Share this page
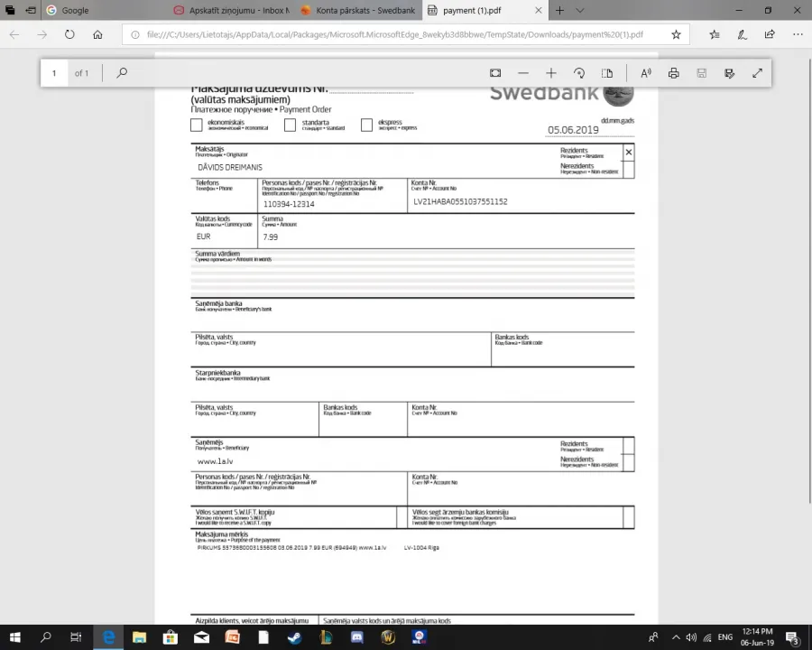This screenshot has width=812, height=650. click(770, 34)
